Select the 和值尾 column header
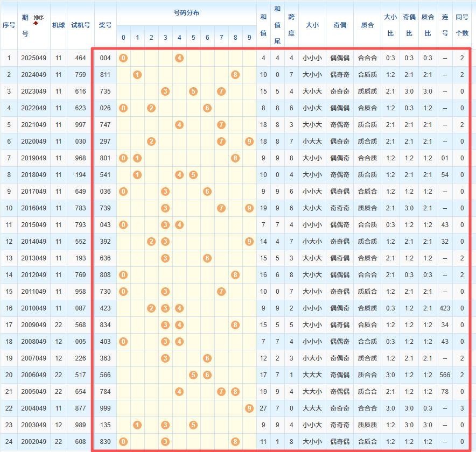This screenshot has width=476, height=452. 277,25
